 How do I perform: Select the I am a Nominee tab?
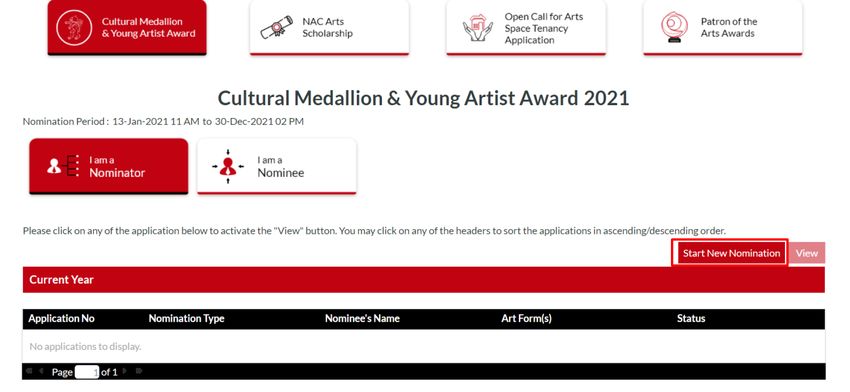coord(276,166)
